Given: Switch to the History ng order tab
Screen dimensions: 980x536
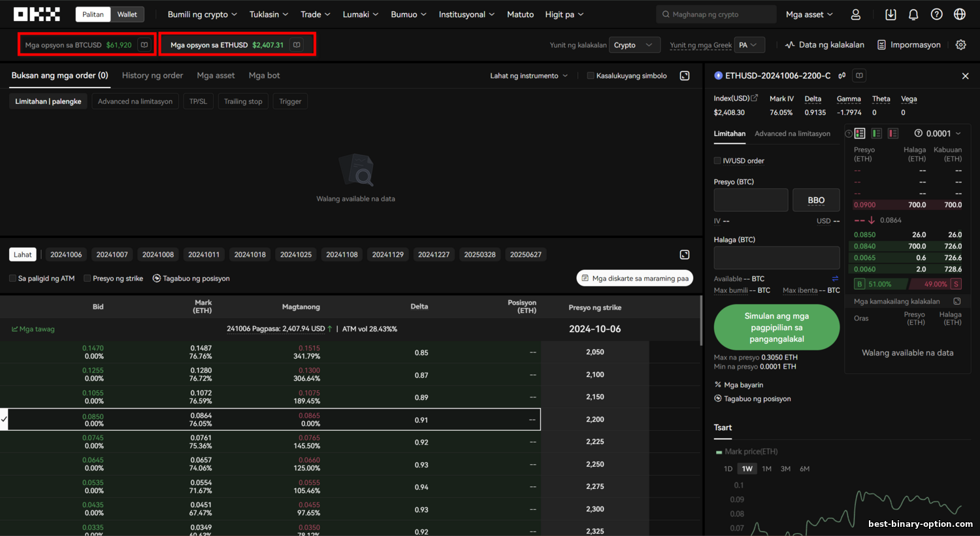Looking at the screenshot, I should coord(152,76).
